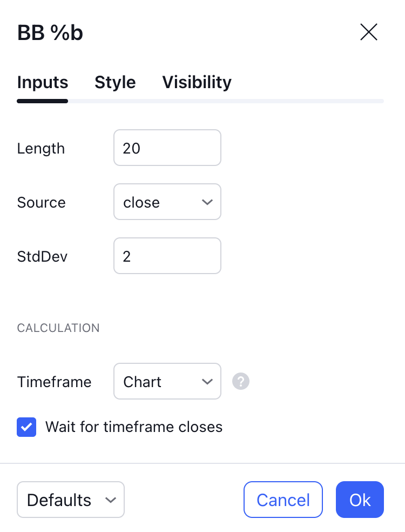This screenshot has height=532, width=405.
Task: Focus the StdDev input field
Action: [167, 256]
